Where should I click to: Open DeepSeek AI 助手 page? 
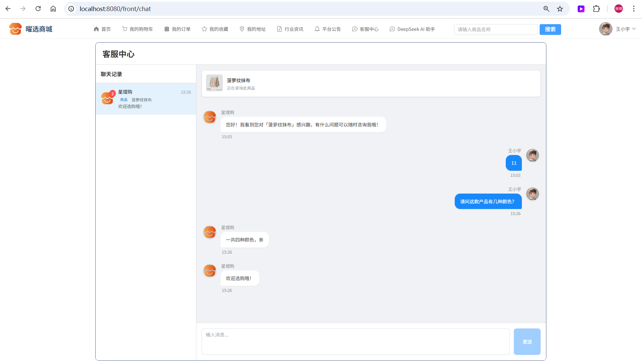412,29
